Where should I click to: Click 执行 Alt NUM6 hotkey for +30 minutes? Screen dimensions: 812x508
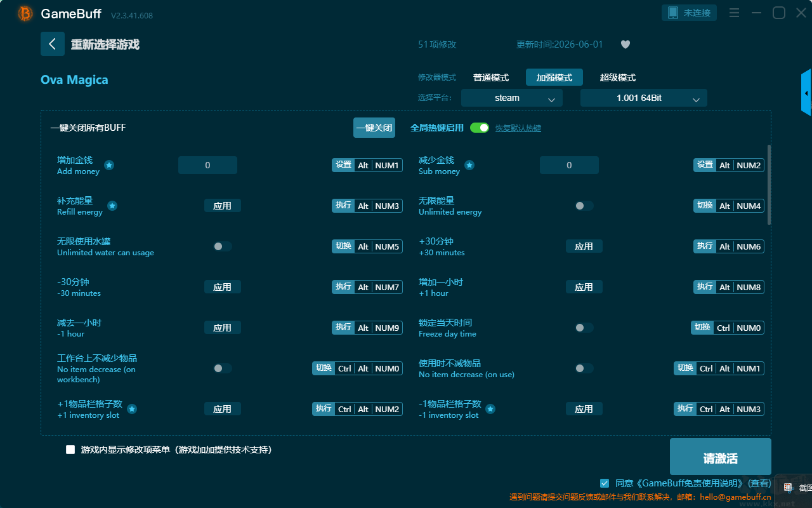pos(729,246)
